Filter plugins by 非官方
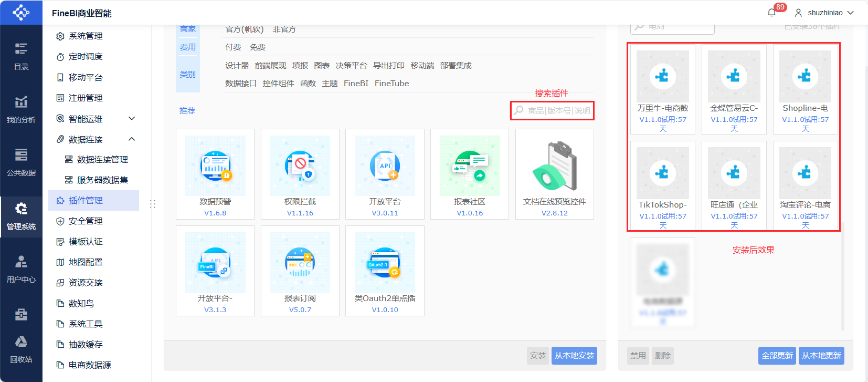868x382 pixels. click(284, 29)
